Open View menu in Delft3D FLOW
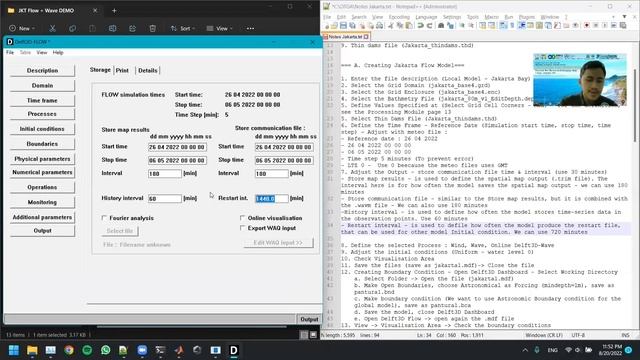The width and height of the screenshot is (640, 360). [42, 53]
